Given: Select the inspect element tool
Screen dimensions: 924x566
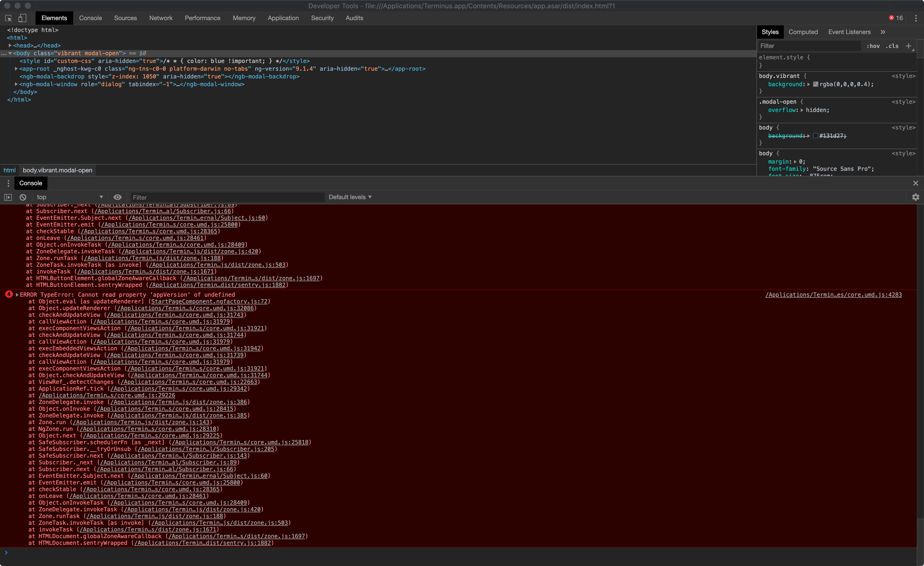Looking at the screenshot, I should (8, 18).
